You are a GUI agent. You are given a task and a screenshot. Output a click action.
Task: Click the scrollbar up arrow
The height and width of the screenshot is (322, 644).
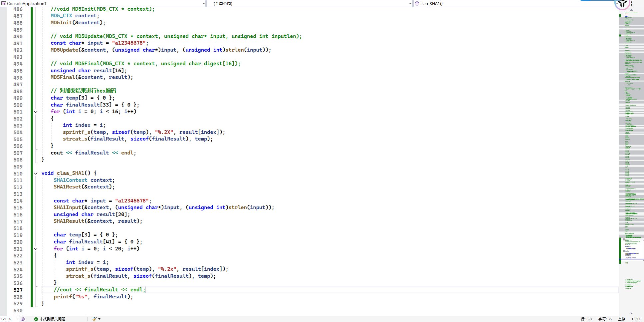(631, 10)
